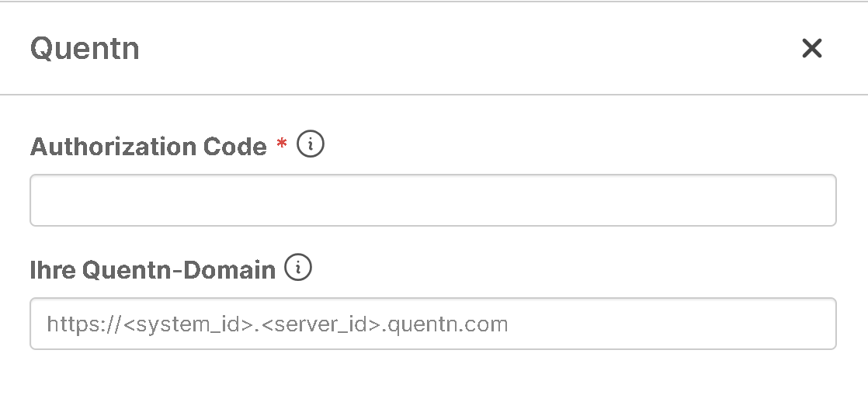The height and width of the screenshot is (409, 868).
Task: Click the circled i after Authorization Code
Action: (x=311, y=144)
